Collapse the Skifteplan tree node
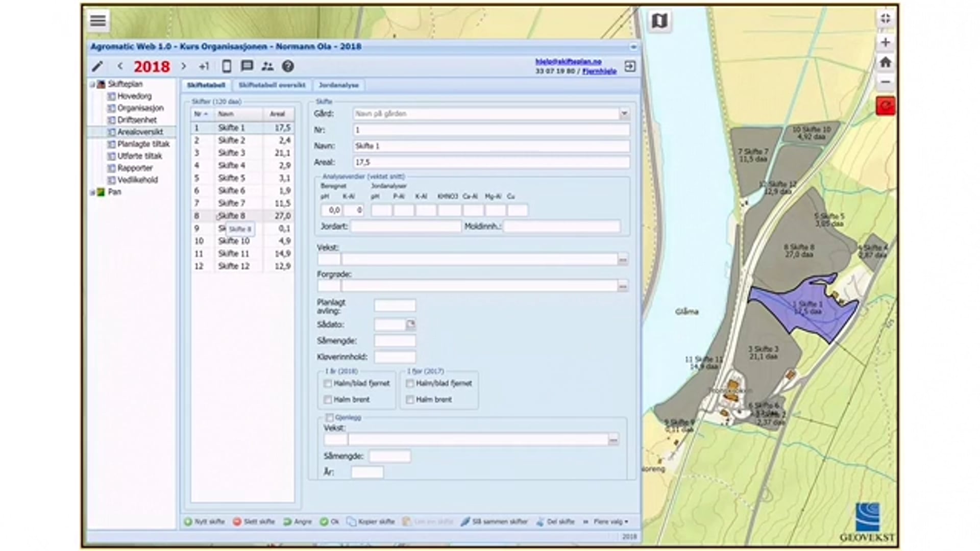 (92, 84)
